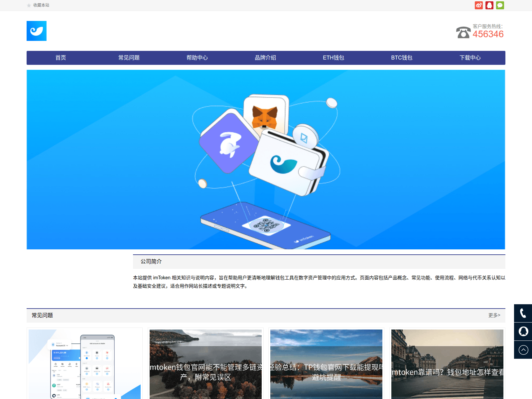Open the BTC钱包 menu item
532x399 pixels.
pyautogui.click(x=402, y=58)
